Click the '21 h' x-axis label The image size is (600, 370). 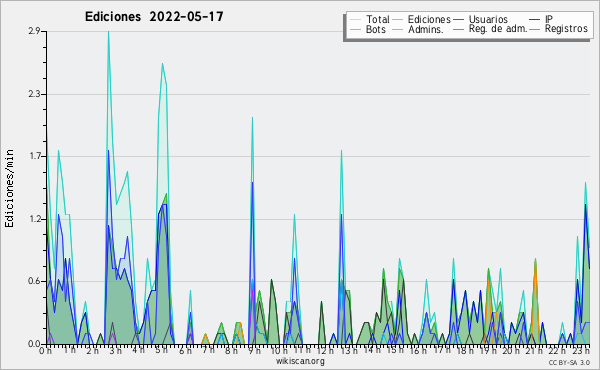[533, 351]
